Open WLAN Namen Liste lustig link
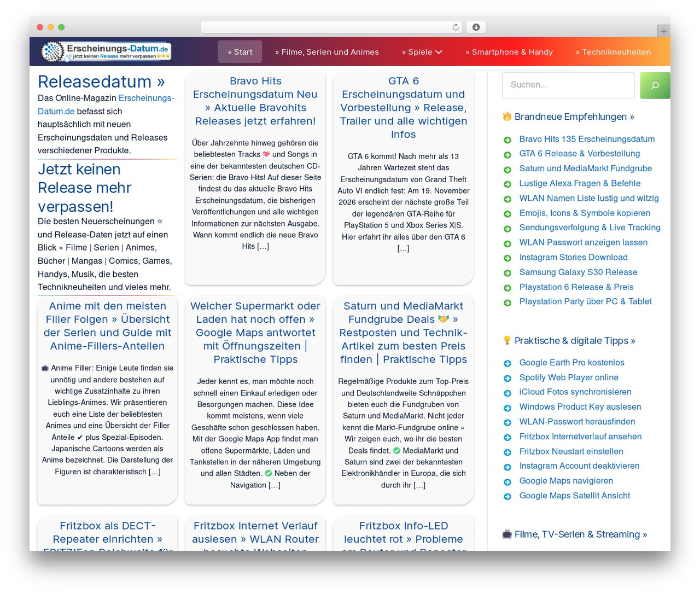 (x=589, y=198)
